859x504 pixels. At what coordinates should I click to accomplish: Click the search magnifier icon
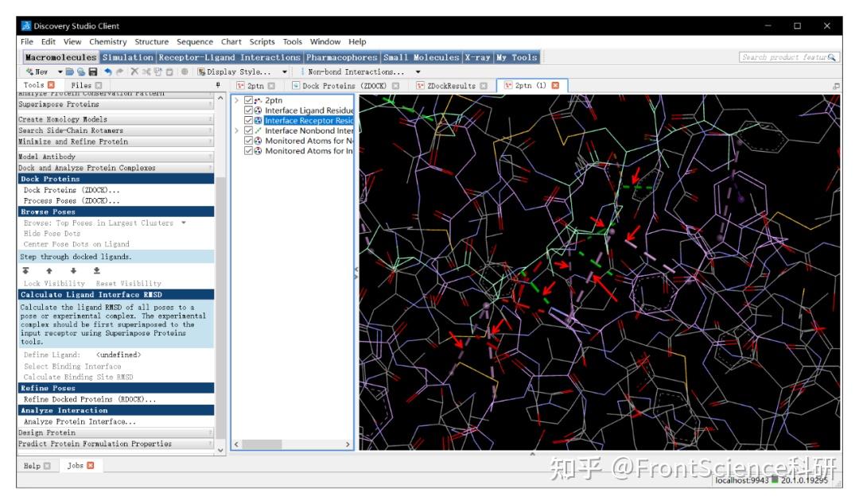click(832, 57)
